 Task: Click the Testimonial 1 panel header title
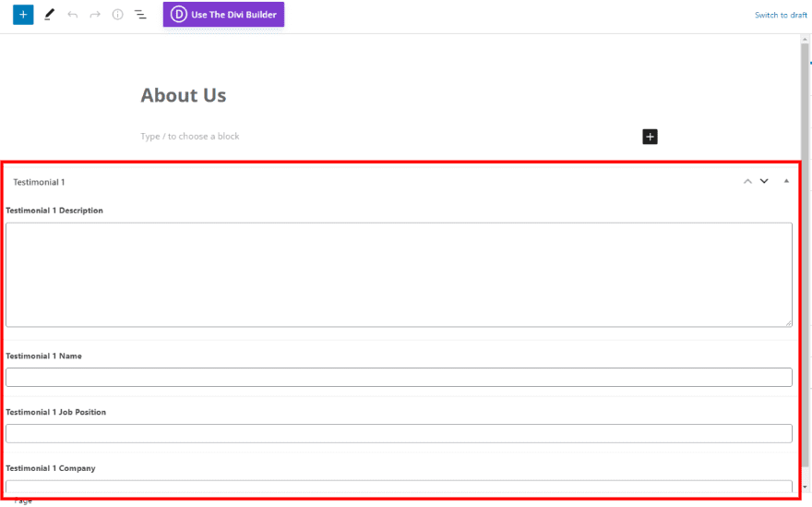tap(40, 182)
